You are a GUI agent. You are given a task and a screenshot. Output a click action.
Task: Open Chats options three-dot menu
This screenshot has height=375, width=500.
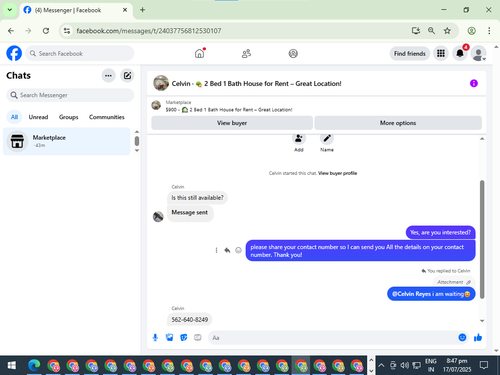(x=108, y=76)
